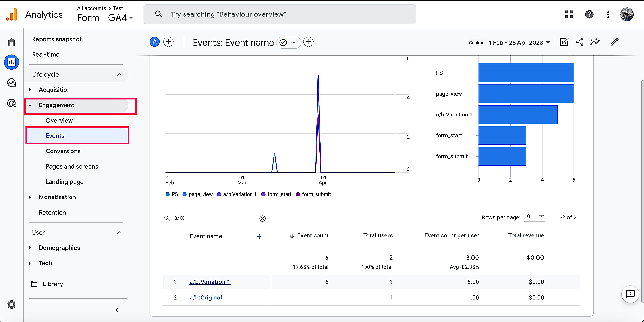The image size is (644, 322).
Task: Open the Advertising icon in left rail
Action: [12, 103]
